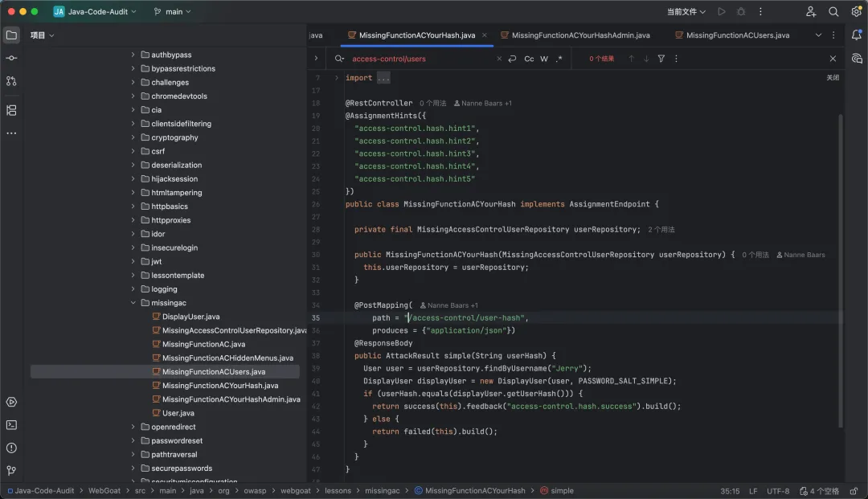Open the Problems tool window icon

pos(11,448)
